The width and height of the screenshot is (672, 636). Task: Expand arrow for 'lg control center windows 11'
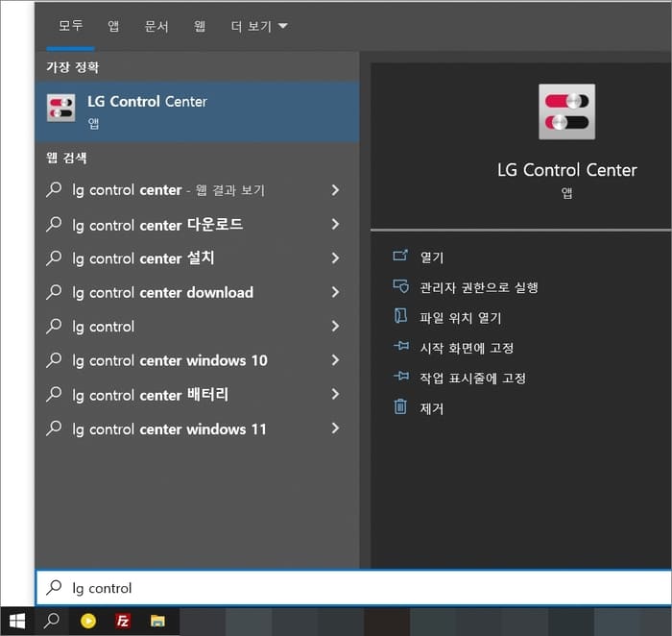335,428
